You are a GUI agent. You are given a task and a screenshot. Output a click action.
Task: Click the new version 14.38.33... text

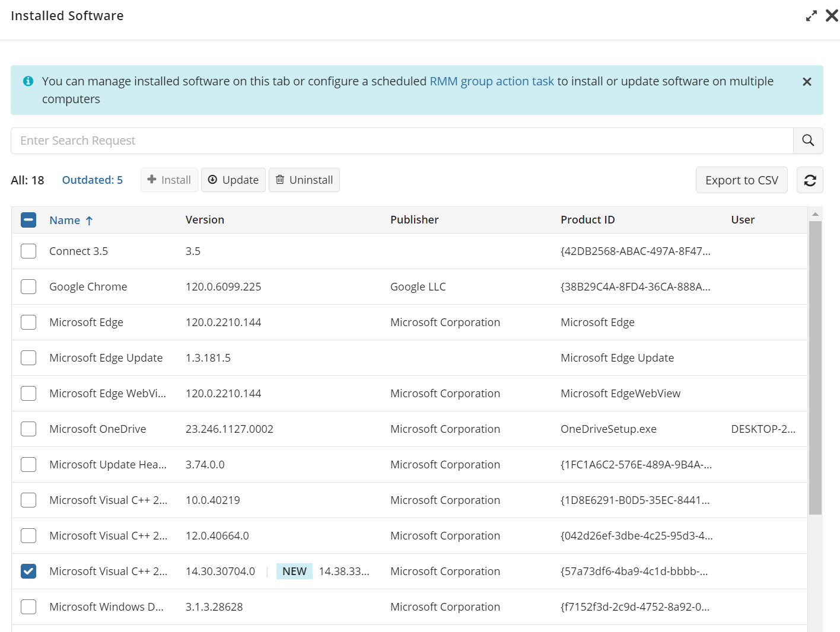click(344, 572)
